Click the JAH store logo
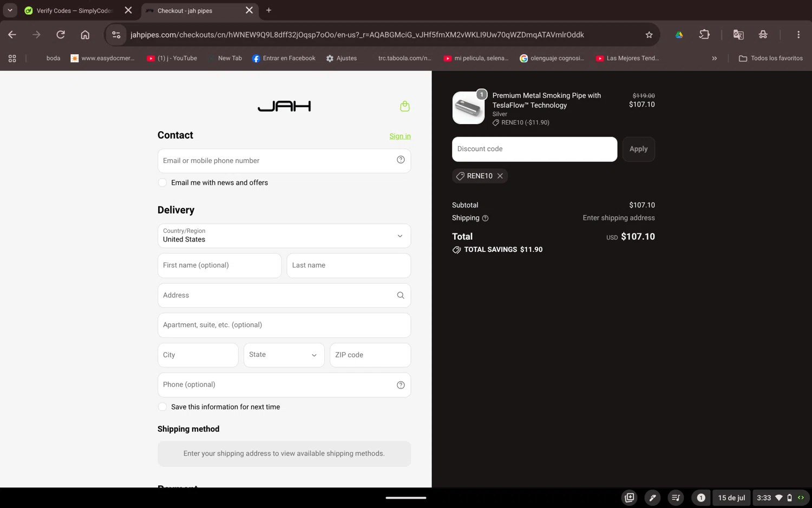Viewport: 812px width, 508px height. pyautogui.click(x=284, y=106)
